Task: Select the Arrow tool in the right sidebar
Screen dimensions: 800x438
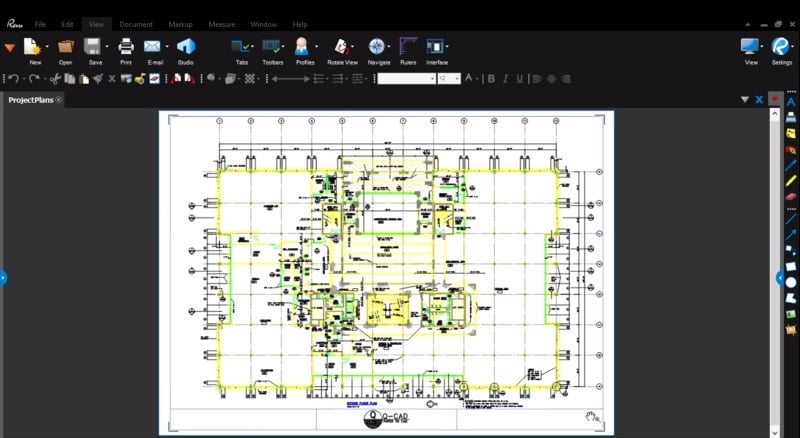Action: (791, 234)
